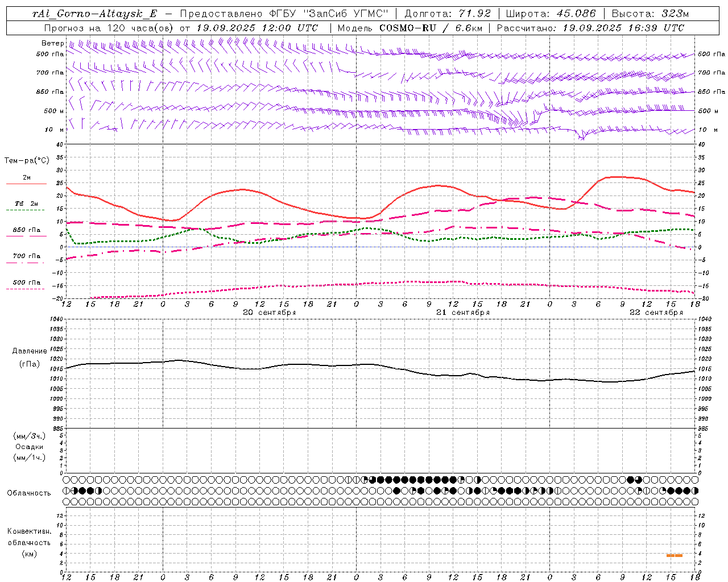The width and height of the screenshot is (728, 582).
Task: Click the 'Тем-ра(°C)' panel label
Action: point(27,161)
